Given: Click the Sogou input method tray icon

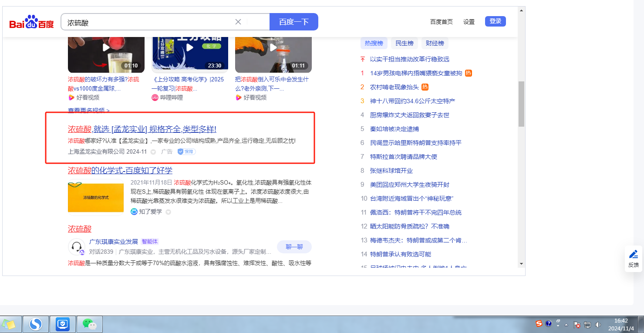Looking at the screenshot, I should [539, 324].
